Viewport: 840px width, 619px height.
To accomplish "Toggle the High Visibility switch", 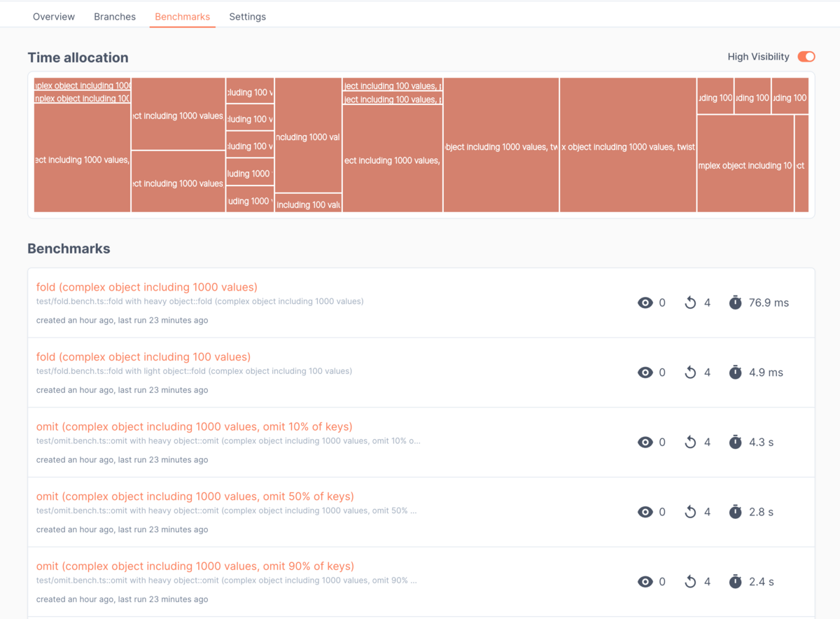I will click(x=806, y=57).
